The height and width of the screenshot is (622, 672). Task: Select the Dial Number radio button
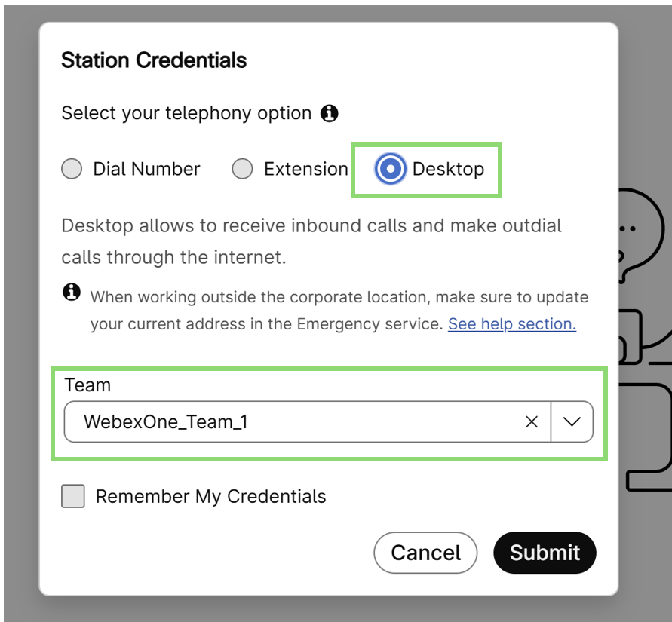(72, 170)
